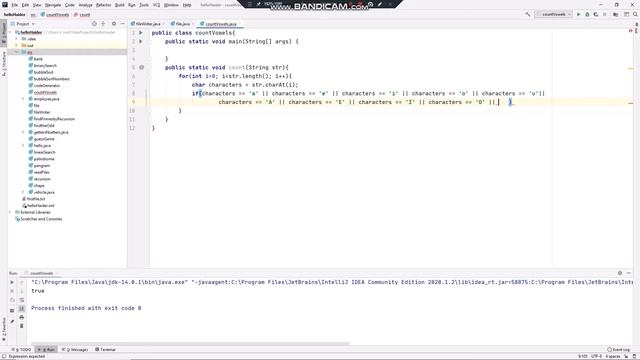Open the Messages tool window

click(x=75, y=350)
